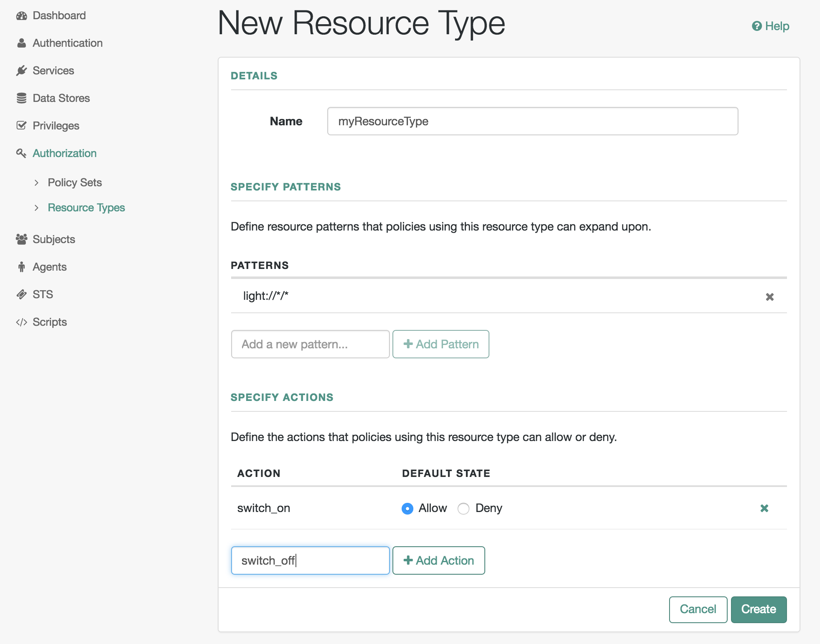Select Resource Types submenu item
This screenshot has width=820, height=644.
(87, 208)
